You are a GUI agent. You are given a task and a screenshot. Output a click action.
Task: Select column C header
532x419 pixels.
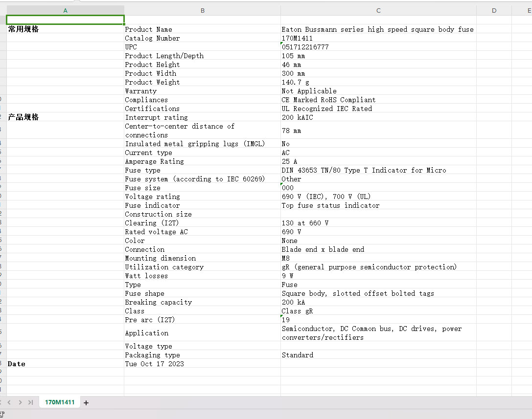click(x=379, y=10)
